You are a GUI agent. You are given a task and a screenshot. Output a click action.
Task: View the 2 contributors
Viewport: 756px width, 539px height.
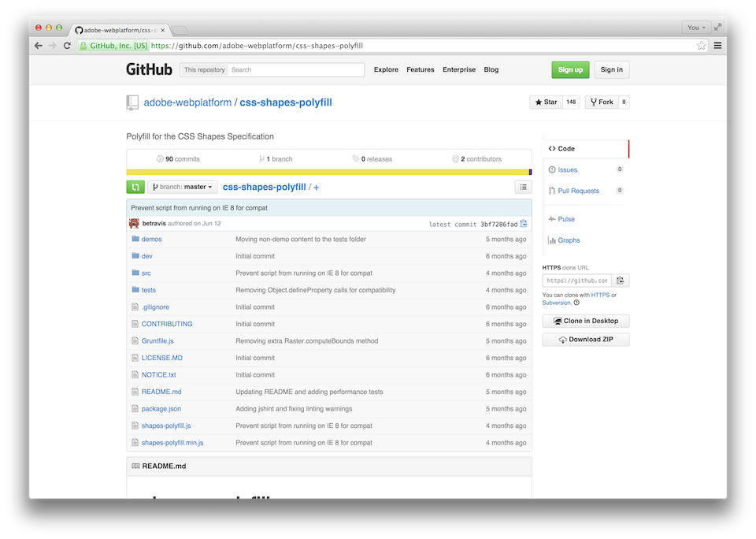pyautogui.click(x=477, y=159)
